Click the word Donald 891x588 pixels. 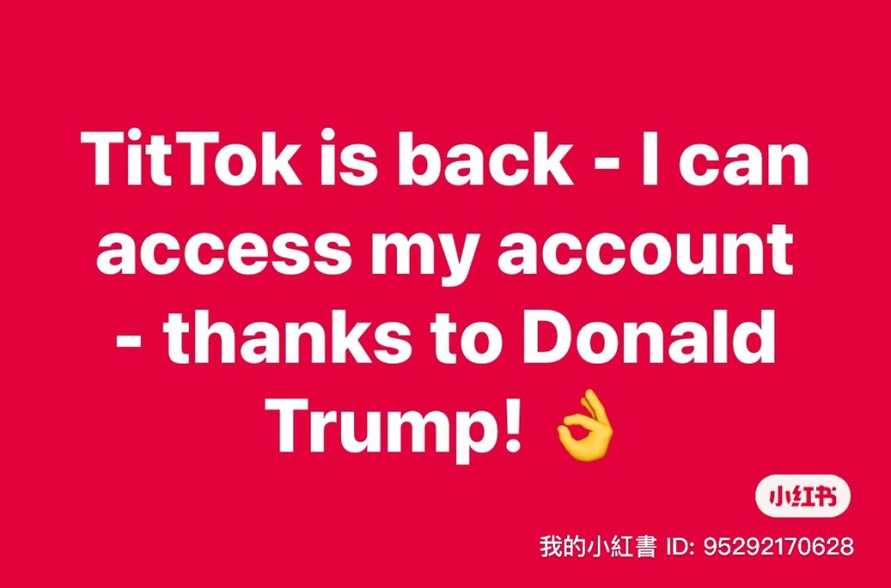[649, 339]
